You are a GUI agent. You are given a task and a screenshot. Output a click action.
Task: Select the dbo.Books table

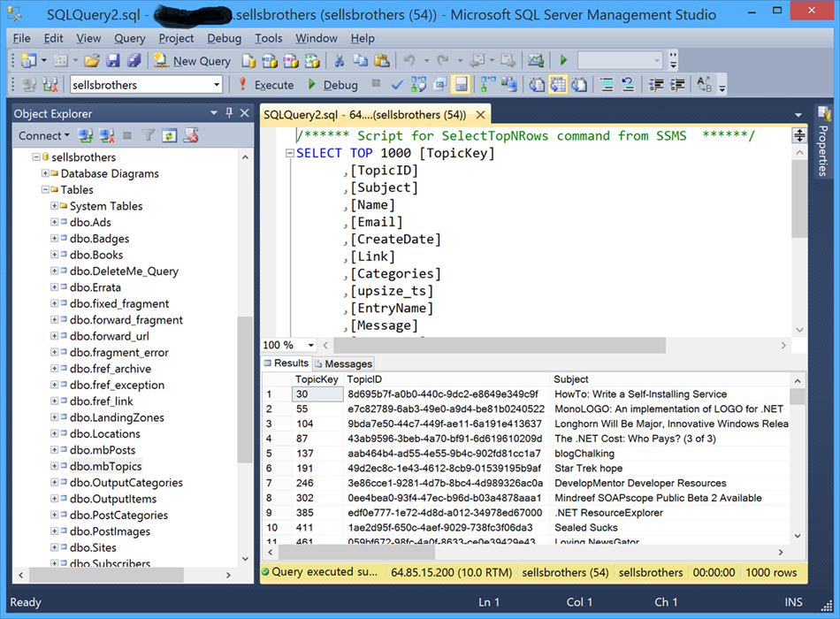click(x=96, y=255)
